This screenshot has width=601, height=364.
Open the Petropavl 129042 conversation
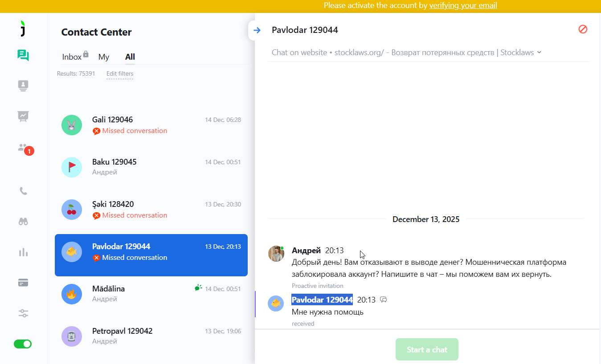coord(151,336)
